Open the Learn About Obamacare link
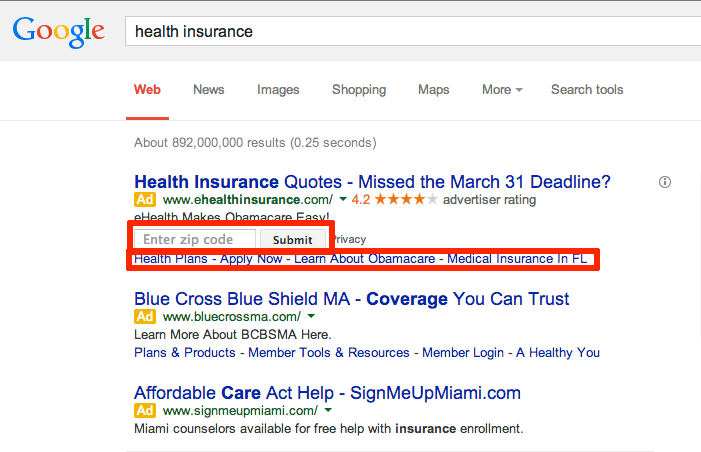701x452 pixels. coord(364,259)
